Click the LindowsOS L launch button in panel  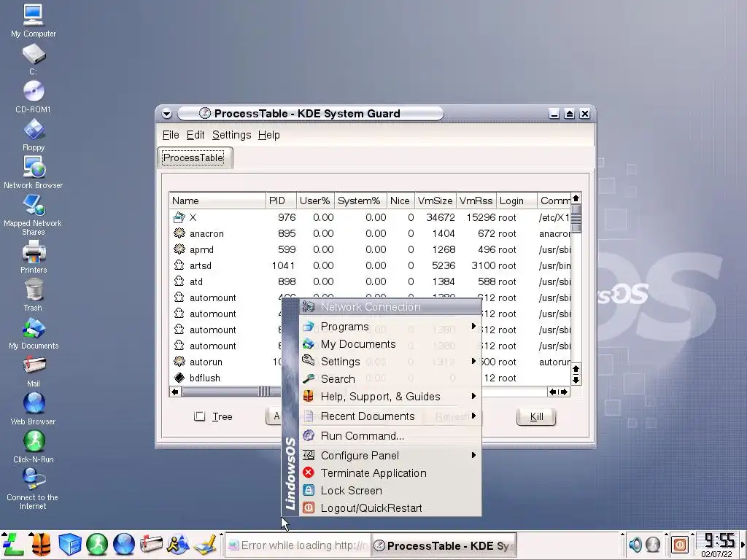[x=13, y=544]
